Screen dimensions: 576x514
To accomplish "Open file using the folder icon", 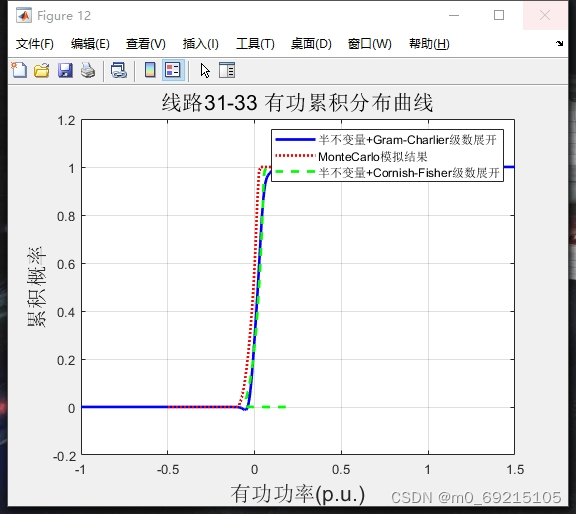I will click(42, 70).
